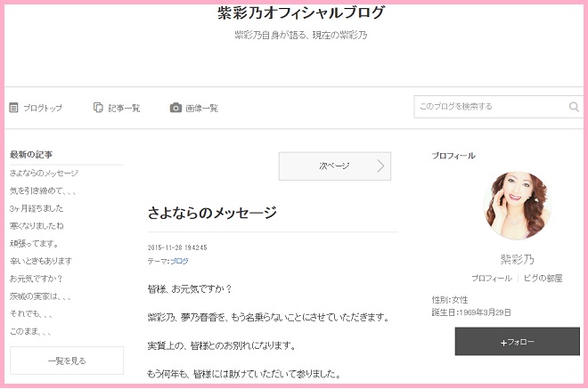This screenshot has width=588, height=389.
Task: Click the 誕生日 profile line
Action: coord(471,312)
